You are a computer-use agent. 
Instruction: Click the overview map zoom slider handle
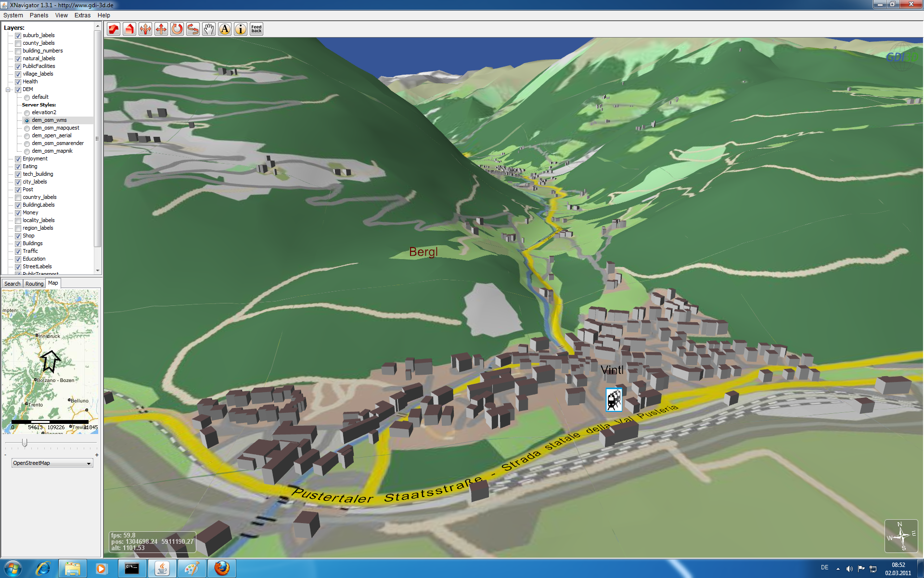(x=25, y=442)
